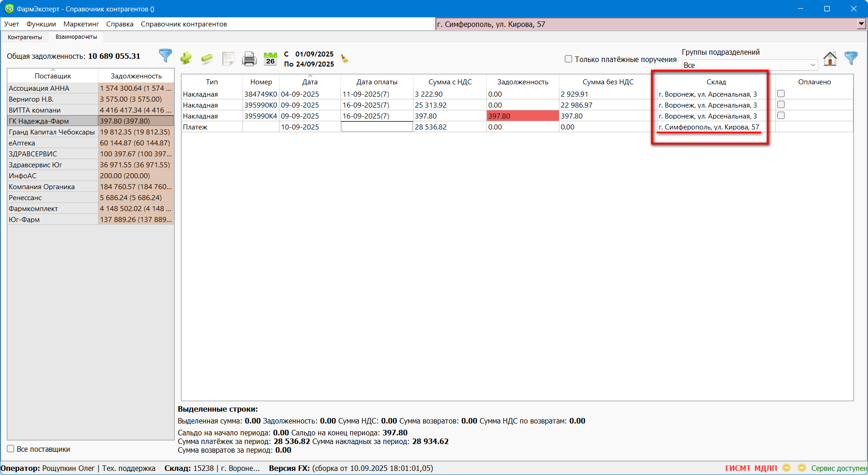
Task: Click the broom clear-period icon
Action: (345, 58)
